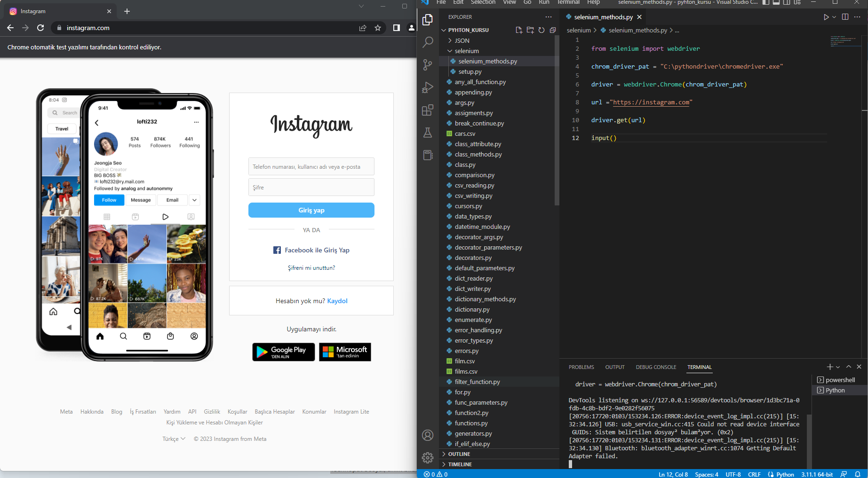Collapse all folders in Explorer
Screen dimensions: 868x478
coord(553,30)
